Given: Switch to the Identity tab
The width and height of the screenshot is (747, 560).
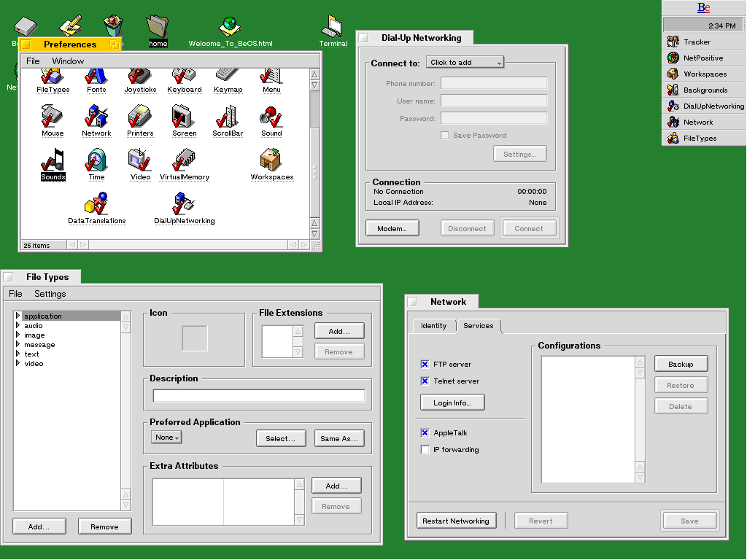Looking at the screenshot, I should tap(433, 326).
